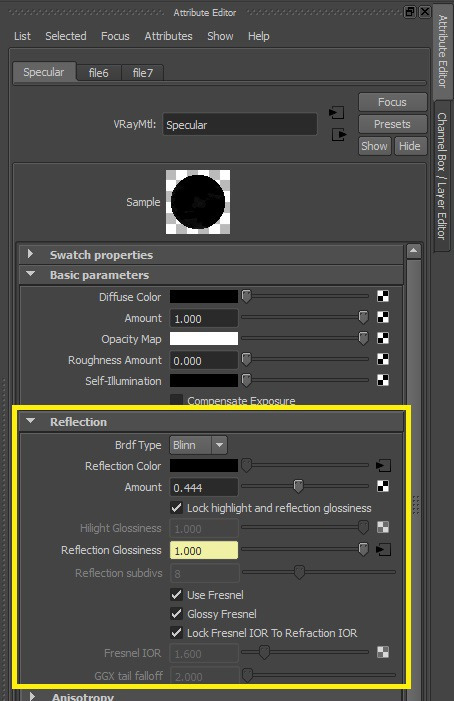Expand the Swatch properties section

[30, 254]
